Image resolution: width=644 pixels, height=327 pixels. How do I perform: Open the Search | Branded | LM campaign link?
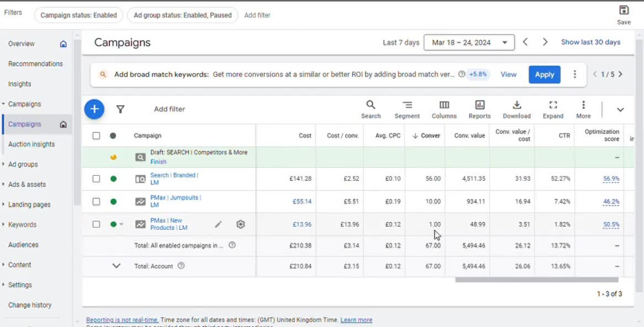[x=174, y=178]
